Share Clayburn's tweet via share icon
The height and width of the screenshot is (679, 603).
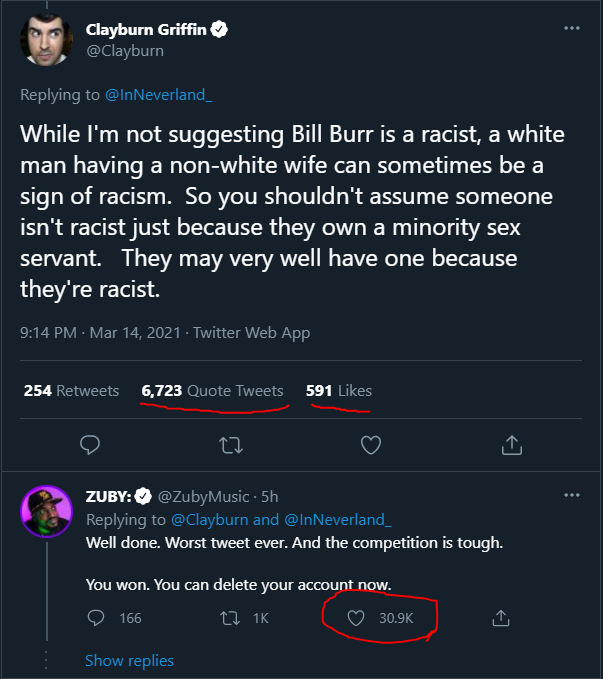[x=512, y=445]
